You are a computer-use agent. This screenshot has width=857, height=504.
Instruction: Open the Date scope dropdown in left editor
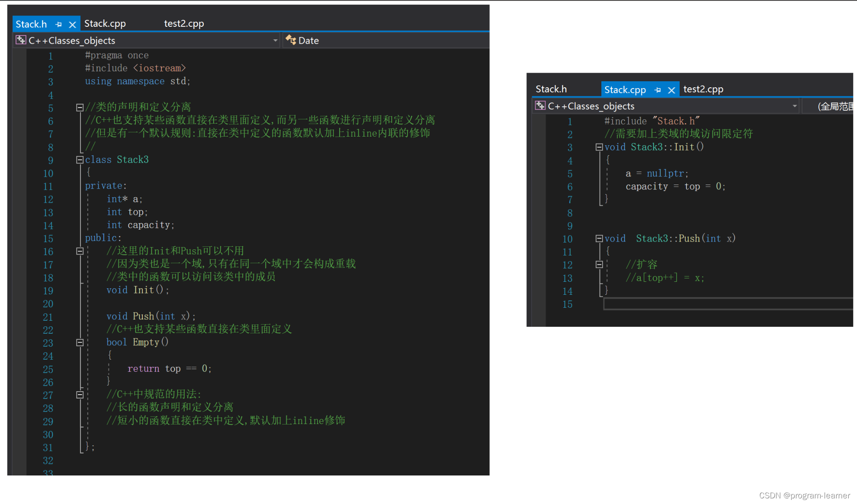click(x=385, y=41)
